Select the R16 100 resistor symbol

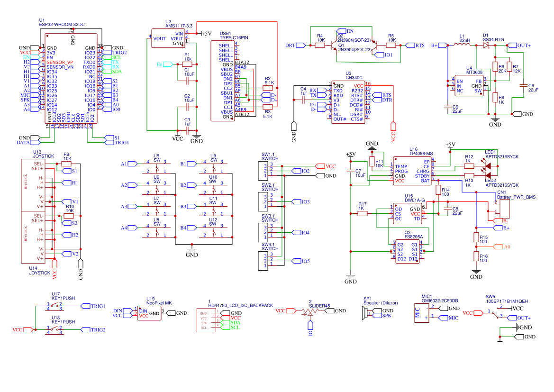tap(476, 256)
